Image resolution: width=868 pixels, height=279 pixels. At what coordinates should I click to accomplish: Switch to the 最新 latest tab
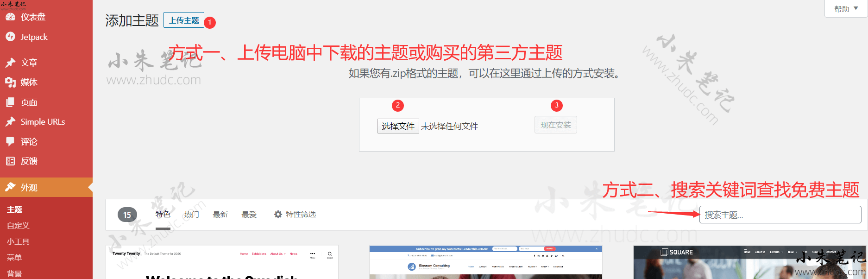[x=220, y=215]
